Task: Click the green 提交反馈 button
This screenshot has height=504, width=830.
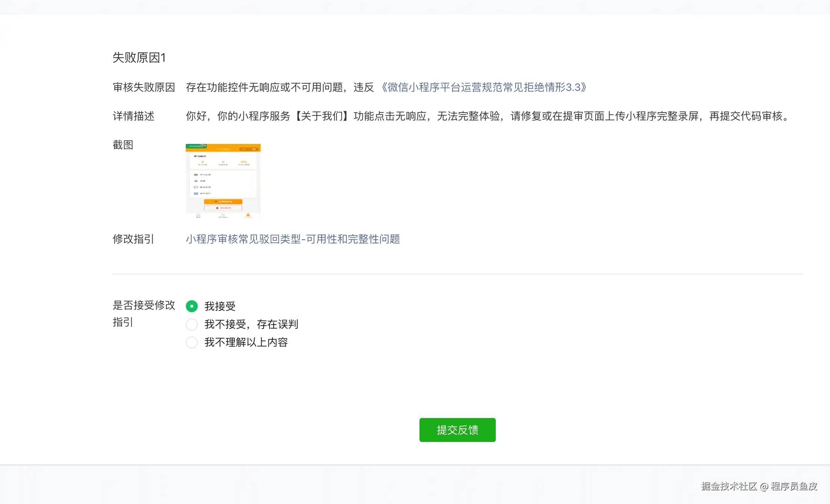Action: (457, 430)
